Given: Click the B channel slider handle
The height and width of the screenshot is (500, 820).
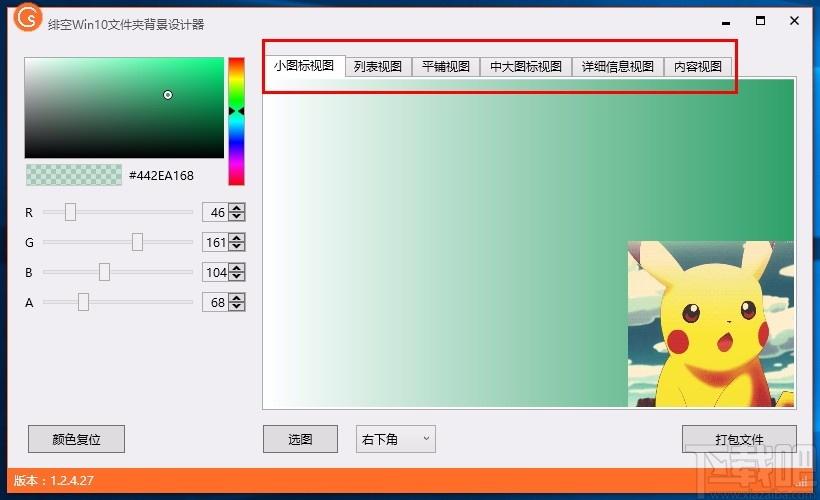Looking at the screenshot, I should point(104,272).
